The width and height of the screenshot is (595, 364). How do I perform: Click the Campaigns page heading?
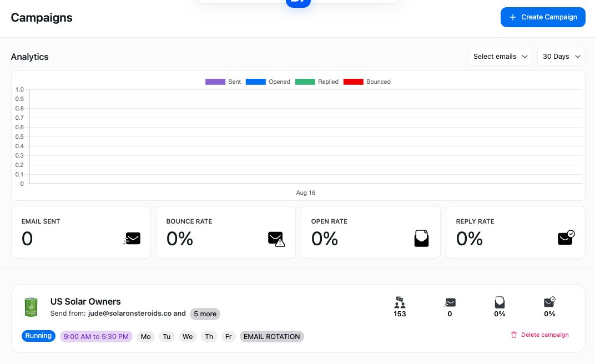pos(42,17)
